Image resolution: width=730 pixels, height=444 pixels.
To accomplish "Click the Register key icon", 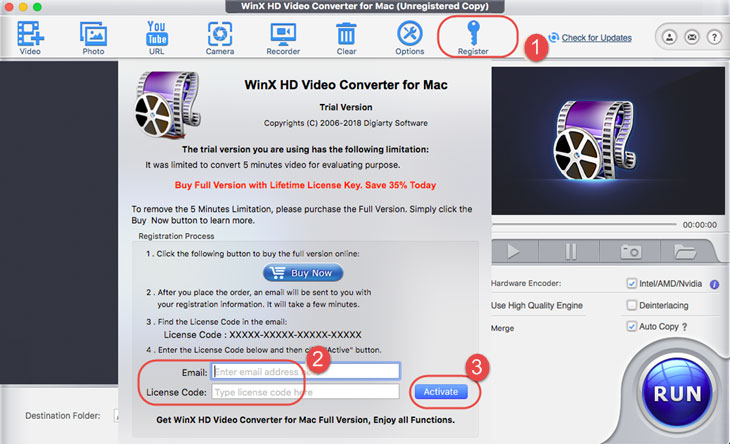I will coord(473,37).
